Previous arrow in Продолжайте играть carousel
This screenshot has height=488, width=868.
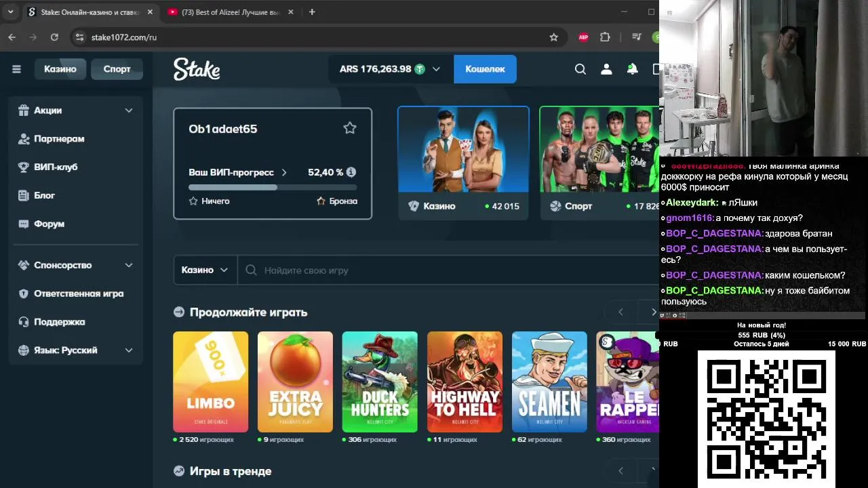click(x=620, y=312)
